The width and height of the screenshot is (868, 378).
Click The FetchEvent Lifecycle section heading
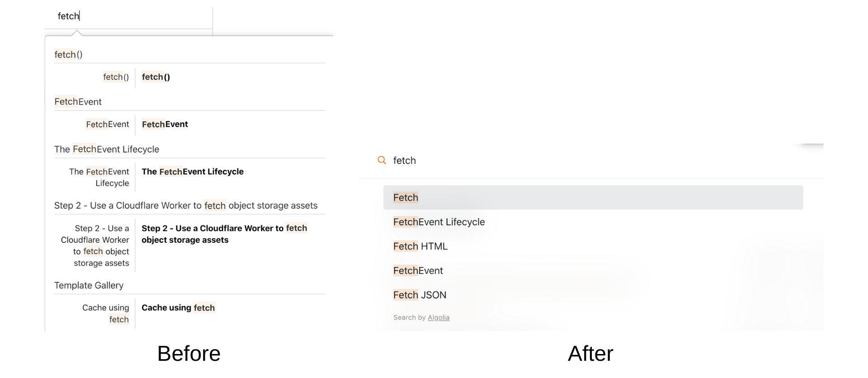107,149
